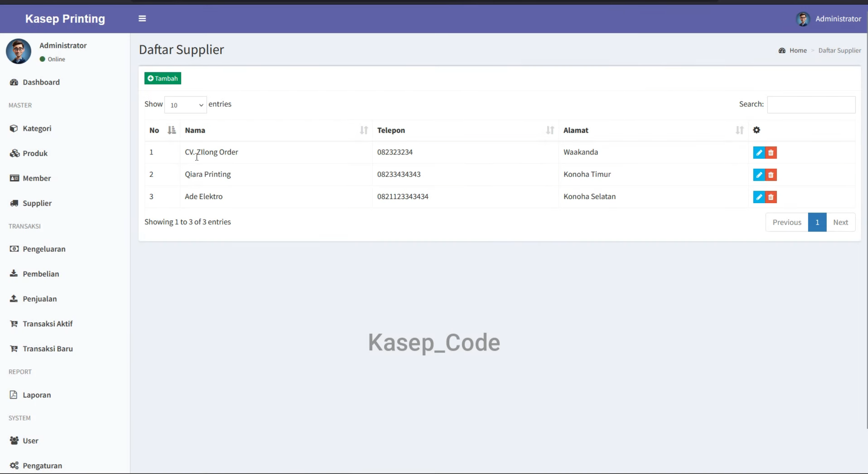Click the sidebar Administrator profile picture
The width and height of the screenshot is (868, 474).
19,51
